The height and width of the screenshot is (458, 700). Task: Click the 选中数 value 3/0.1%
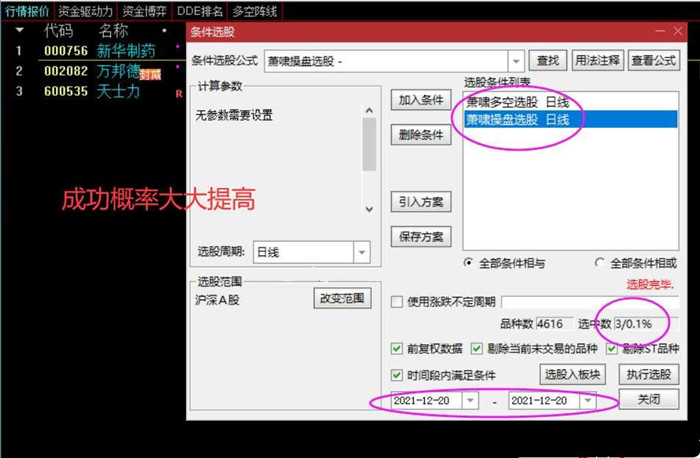click(x=646, y=324)
